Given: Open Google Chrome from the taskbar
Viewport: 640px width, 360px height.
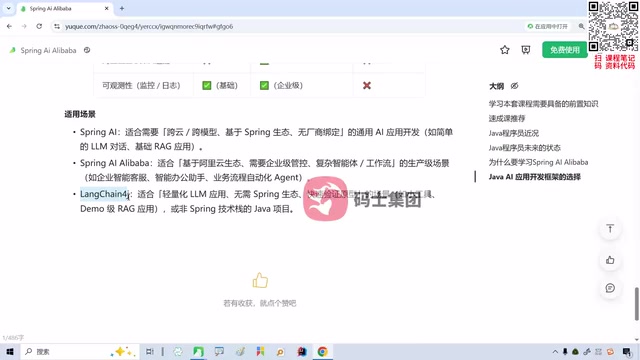Looking at the screenshot, I should click(x=322, y=351).
